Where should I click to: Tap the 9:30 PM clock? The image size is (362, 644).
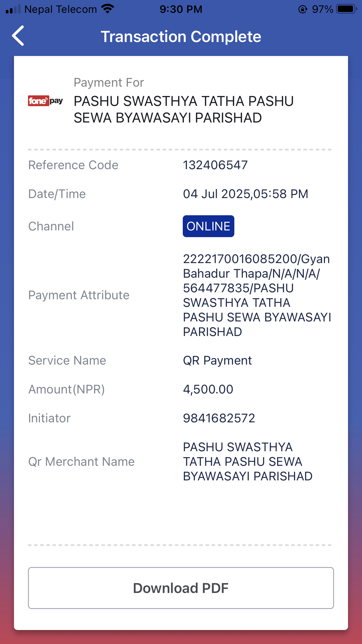181,9
